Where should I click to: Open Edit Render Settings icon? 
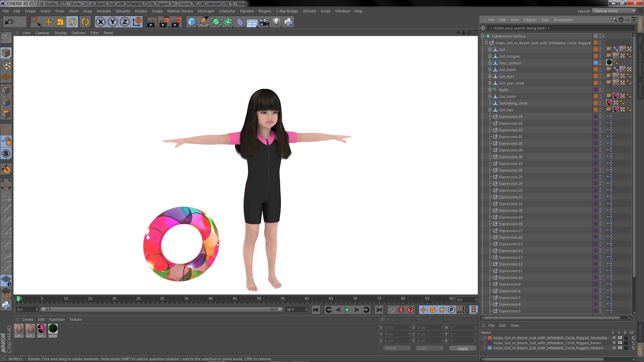(x=176, y=22)
